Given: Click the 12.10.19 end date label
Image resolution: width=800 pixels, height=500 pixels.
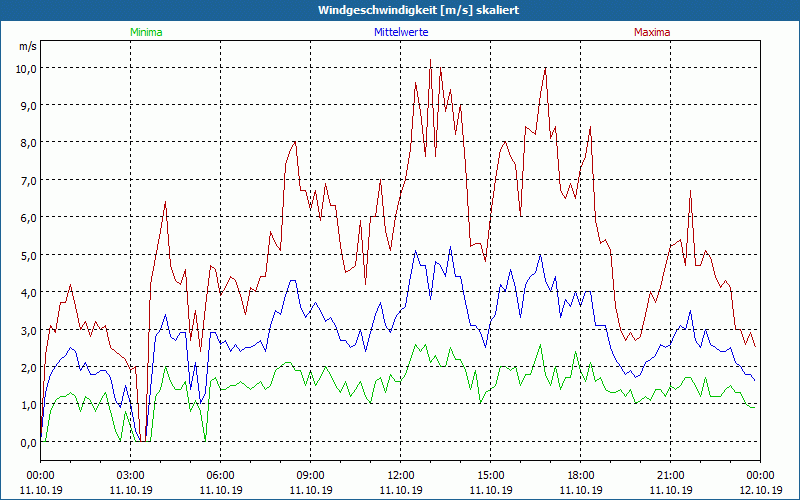Looking at the screenshot, I should pos(760,490).
